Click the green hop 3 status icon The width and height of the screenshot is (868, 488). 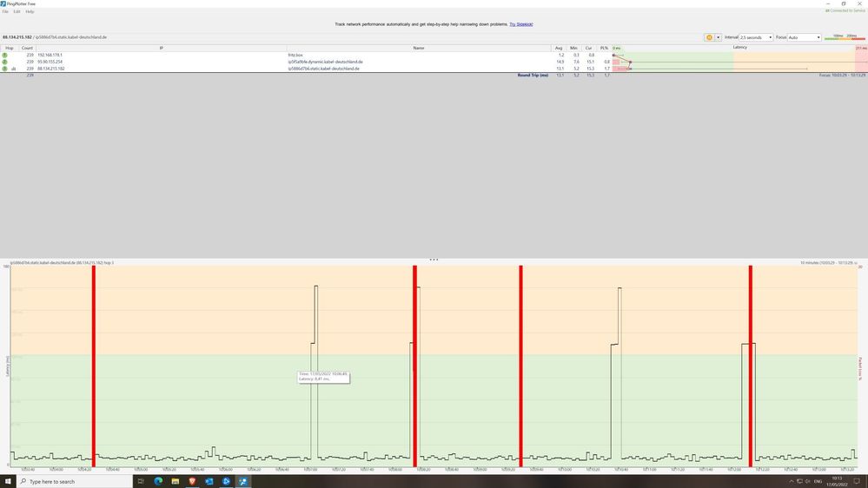pyautogui.click(x=5, y=69)
